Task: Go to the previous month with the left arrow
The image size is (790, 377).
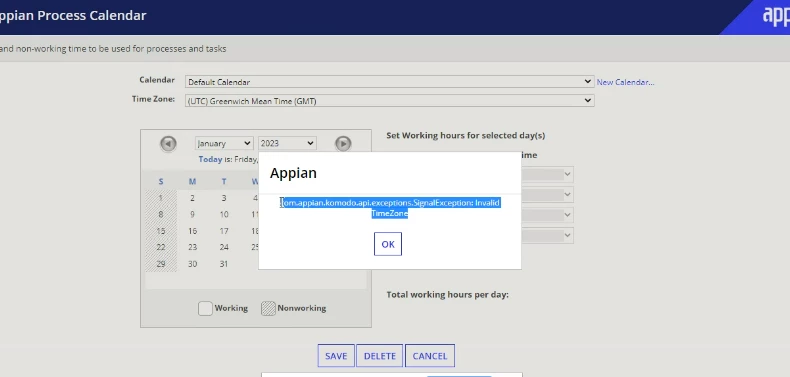Action: (x=168, y=144)
